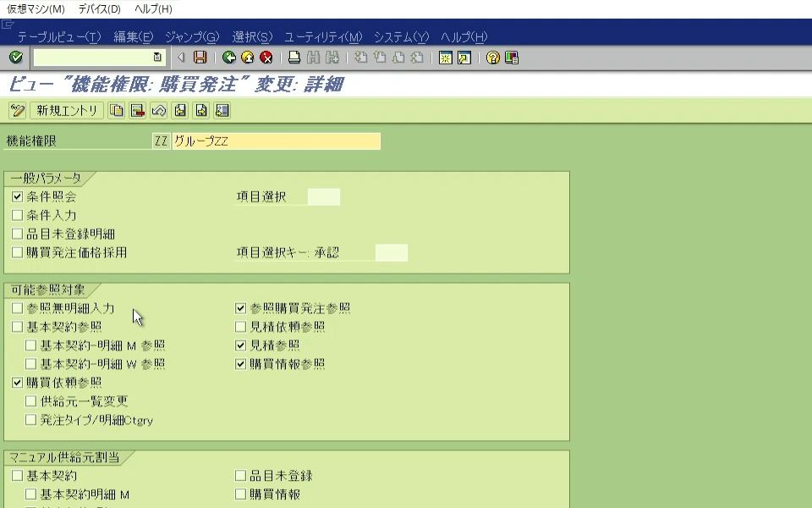Go to the previous entry icon
The height and width of the screenshot is (508, 812).
click(x=179, y=110)
